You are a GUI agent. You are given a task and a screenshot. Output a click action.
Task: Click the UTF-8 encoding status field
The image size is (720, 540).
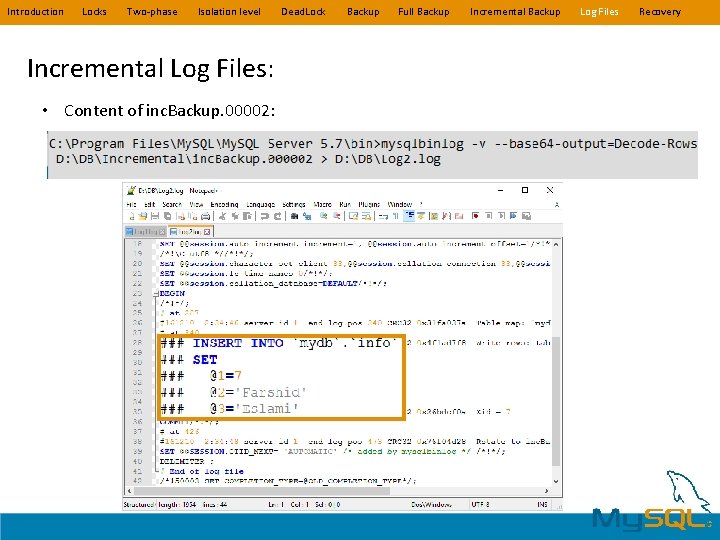coord(480,505)
